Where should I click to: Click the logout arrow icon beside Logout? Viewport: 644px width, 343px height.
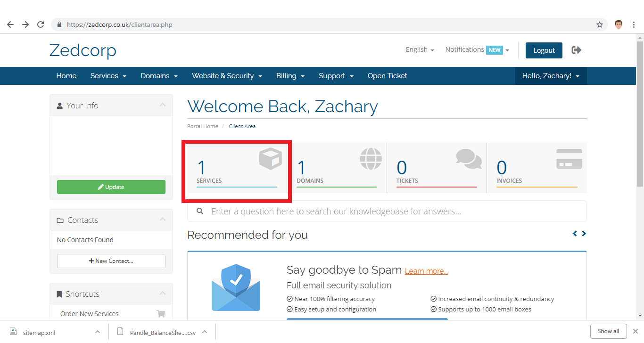click(x=576, y=50)
